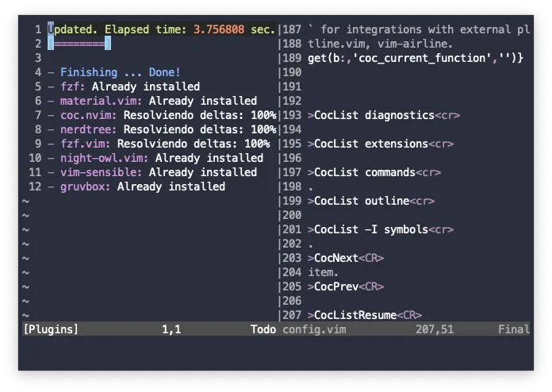552x392 pixels.
Task: Select the CocList outline command line
Action: coord(371,201)
